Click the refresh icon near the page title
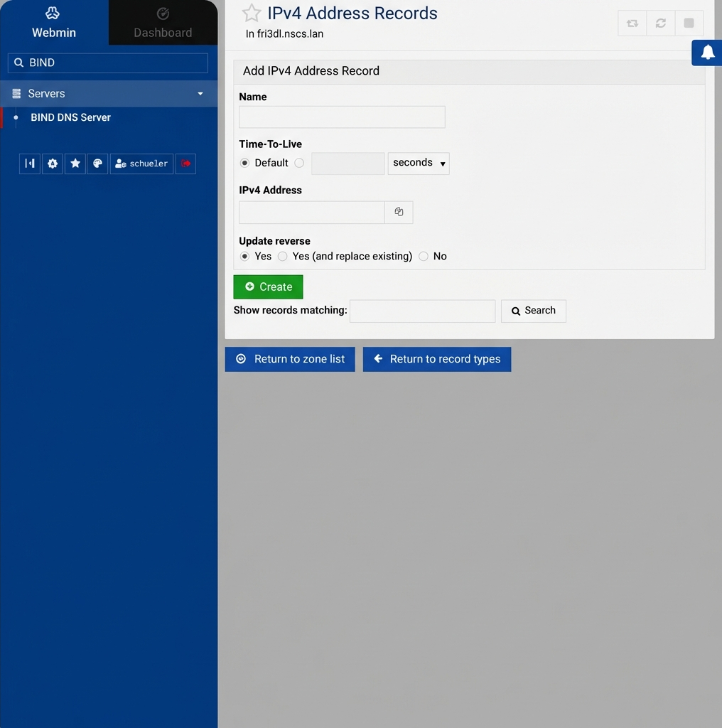 [x=660, y=23]
